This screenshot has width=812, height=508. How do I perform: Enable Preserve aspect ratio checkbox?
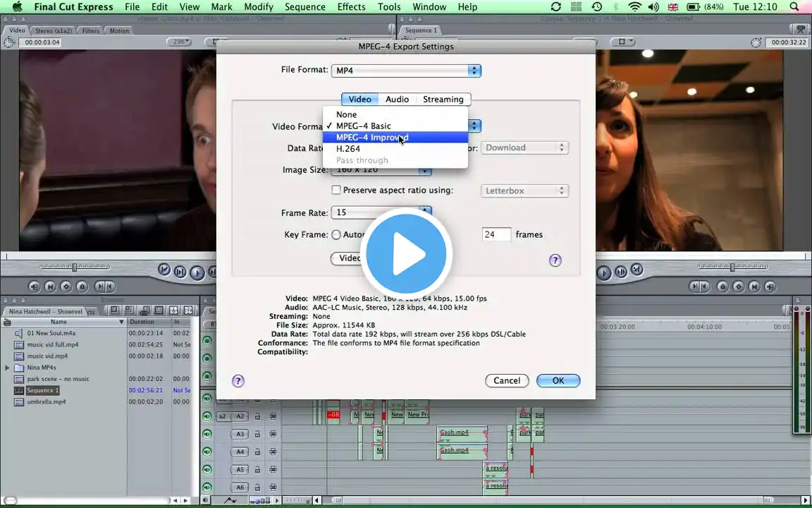point(336,190)
